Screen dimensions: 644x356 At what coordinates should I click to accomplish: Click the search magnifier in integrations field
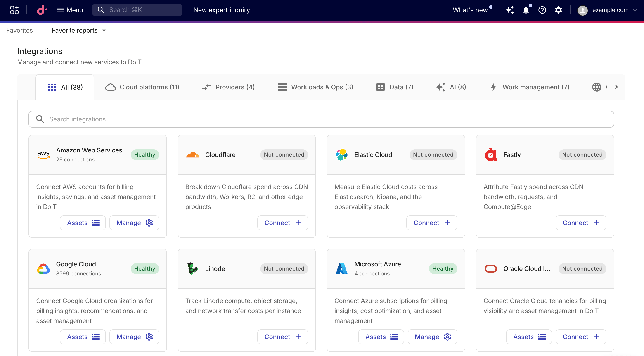[x=40, y=119]
